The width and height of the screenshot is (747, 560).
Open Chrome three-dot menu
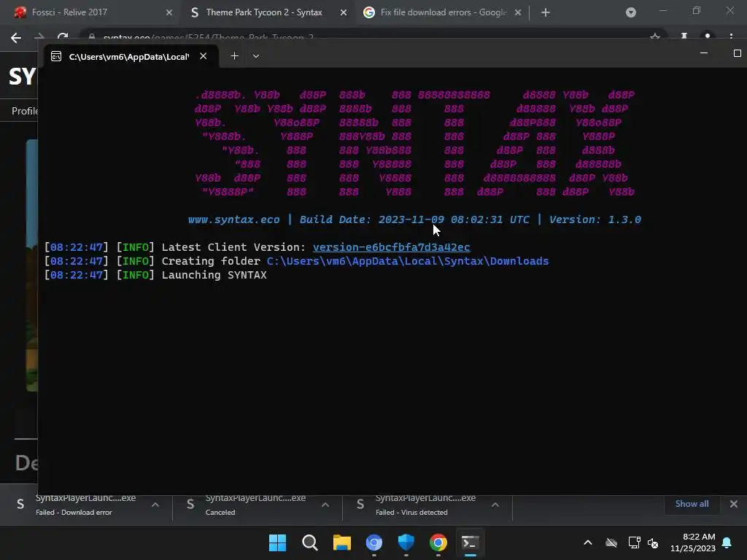pos(731,36)
